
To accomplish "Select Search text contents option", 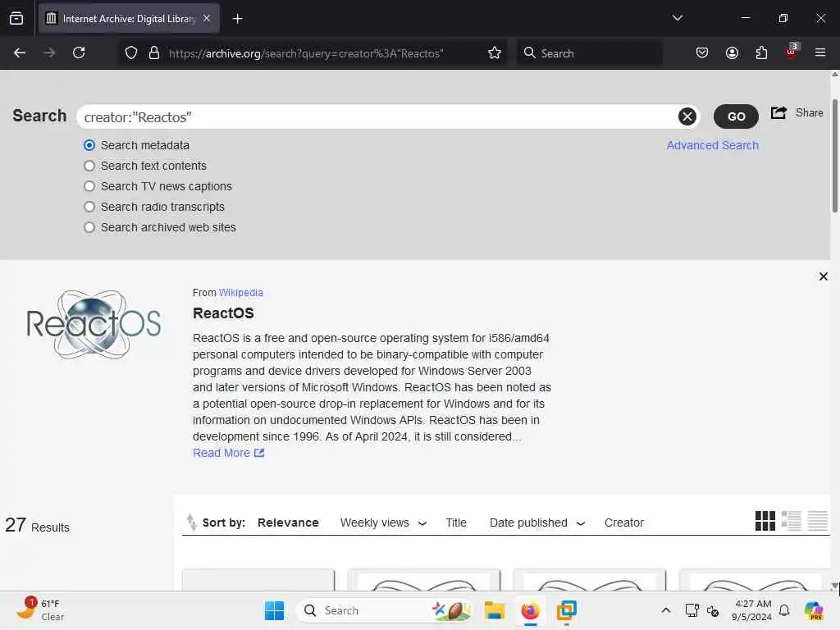I will (89, 166).
